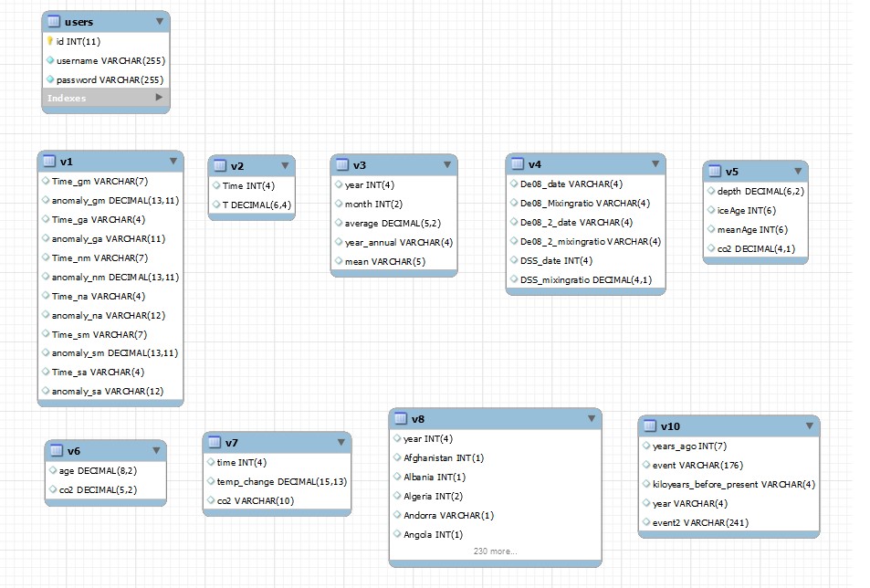The width and height of the screenshot is (870, 588).
Task: Select column co2 VARCHAR(10) in v7
Action: (x=277, y=500)
